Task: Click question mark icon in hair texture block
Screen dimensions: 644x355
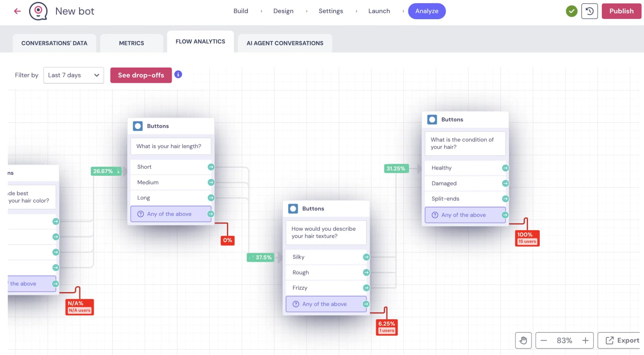Action: pyautogui.click(x=296, y=304)
